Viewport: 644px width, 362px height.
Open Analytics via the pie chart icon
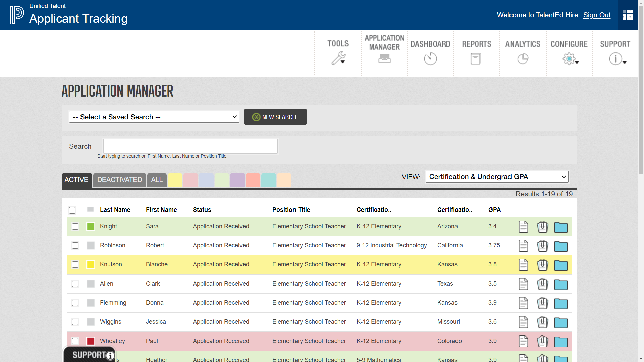(523, 58)
